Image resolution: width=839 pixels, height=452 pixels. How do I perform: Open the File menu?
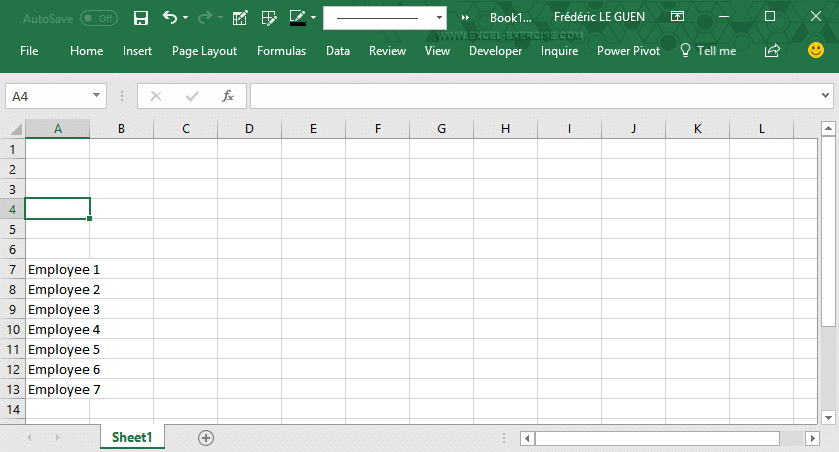pos(29,51)
